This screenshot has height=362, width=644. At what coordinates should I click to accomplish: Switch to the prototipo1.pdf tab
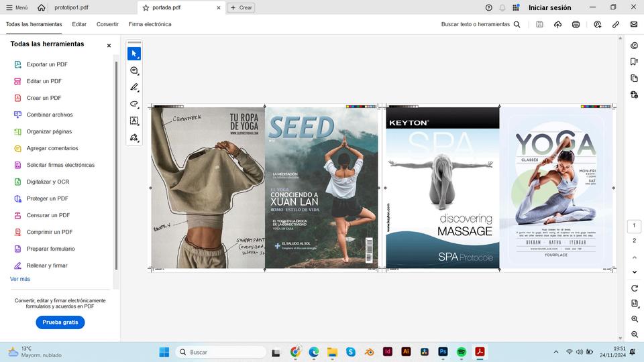click(72, 7)
